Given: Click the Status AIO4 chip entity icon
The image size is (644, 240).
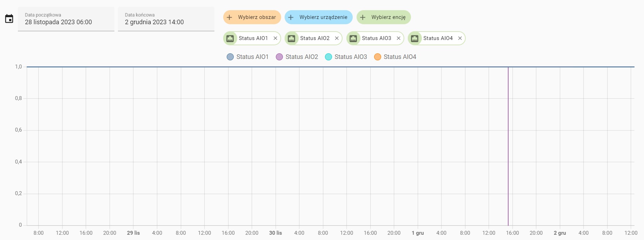Looking at the screenshot, I should [x=415, y=39].
